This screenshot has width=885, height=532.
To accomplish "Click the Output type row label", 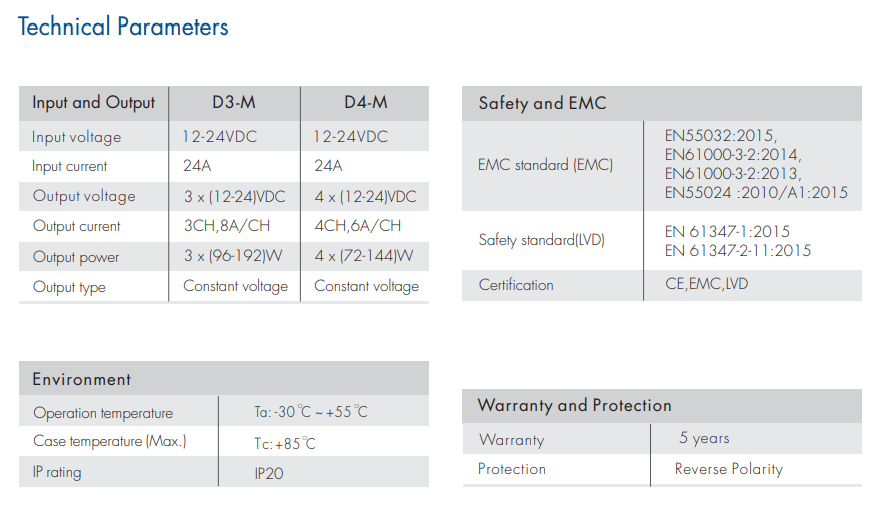I will coord(69,287).
